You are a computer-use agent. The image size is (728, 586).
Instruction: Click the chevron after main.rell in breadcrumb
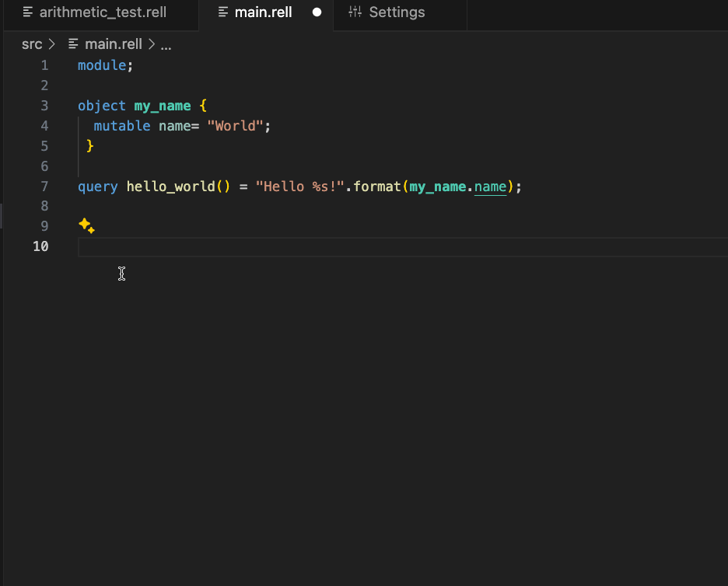(152, 44)
